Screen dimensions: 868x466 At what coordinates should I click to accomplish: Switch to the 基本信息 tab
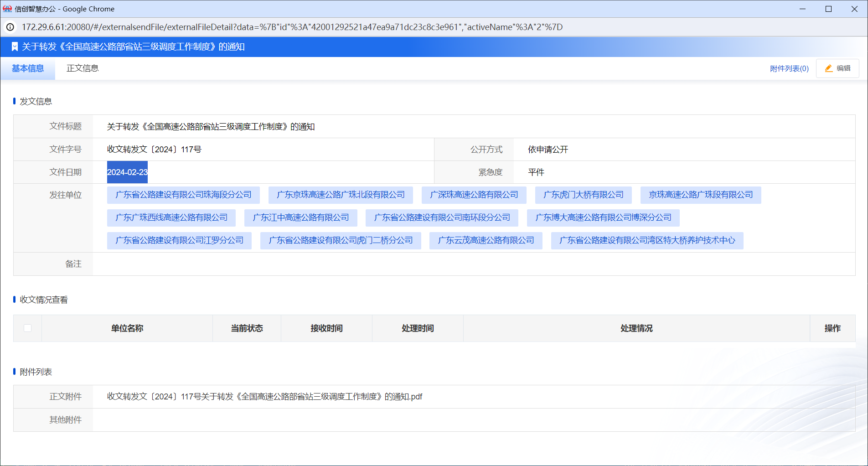click(28, 68)
